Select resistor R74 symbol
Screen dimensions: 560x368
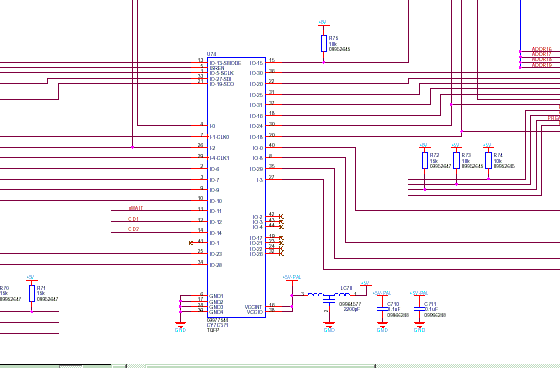point(488,160)
